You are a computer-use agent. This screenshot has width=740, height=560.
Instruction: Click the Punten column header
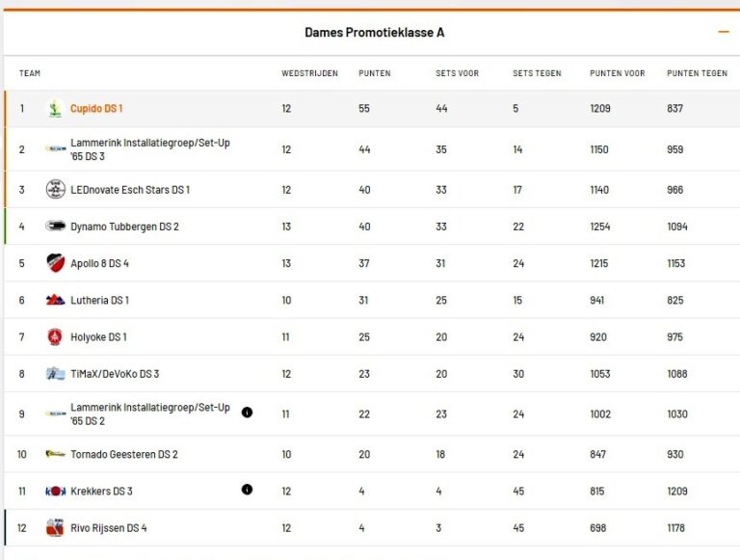[374, 73]
